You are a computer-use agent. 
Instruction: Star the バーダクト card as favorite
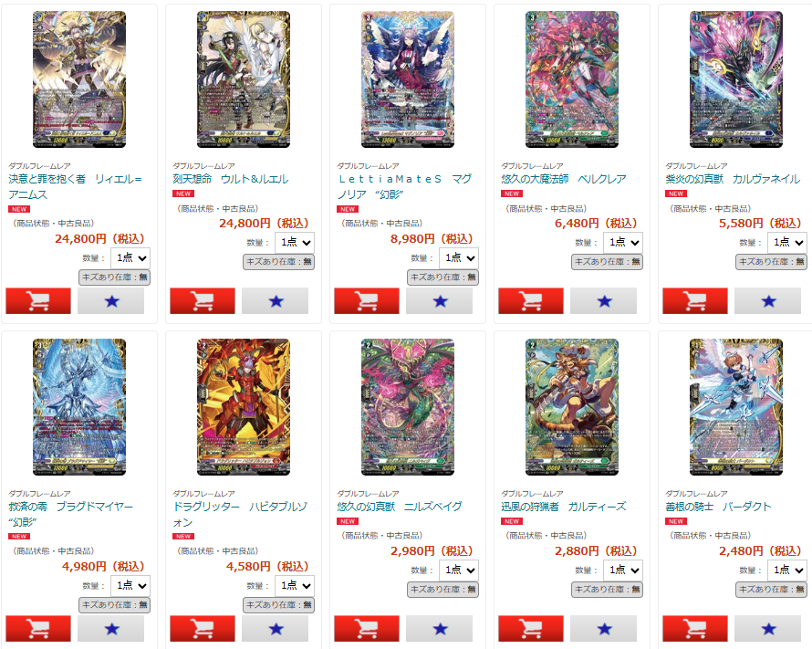[x=768, y=628]
